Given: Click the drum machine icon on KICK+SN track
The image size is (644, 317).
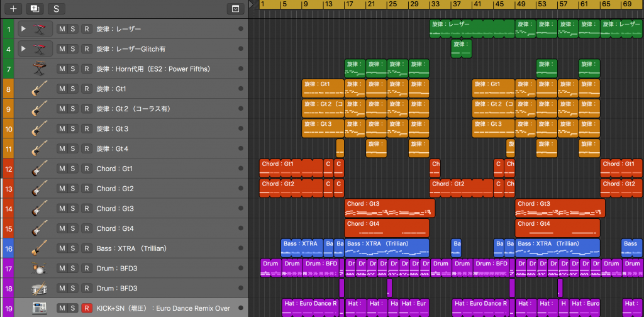Looking at the screenshot, I should point(40,308).
